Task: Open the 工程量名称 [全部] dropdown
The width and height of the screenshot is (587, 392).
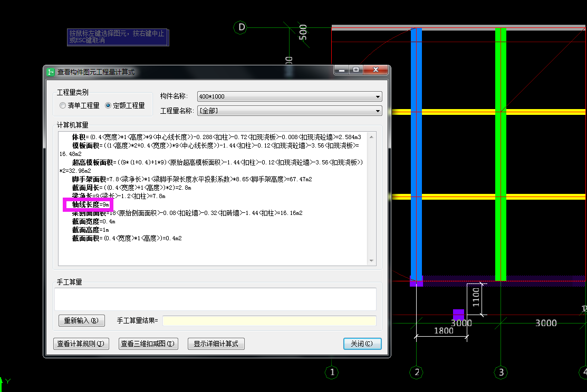Action: tap(290, 111)
